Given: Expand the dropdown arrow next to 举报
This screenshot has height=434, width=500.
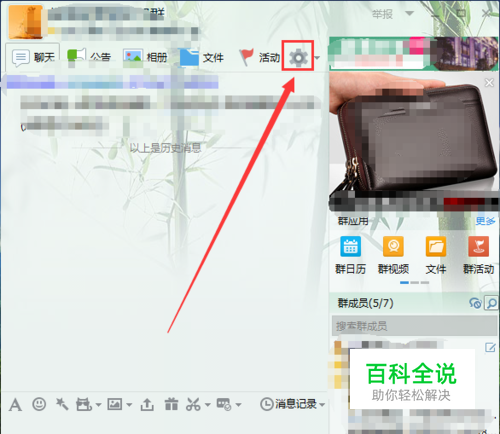Looking at the screenshot, I should pyautogui.click(x=409, y=14).
